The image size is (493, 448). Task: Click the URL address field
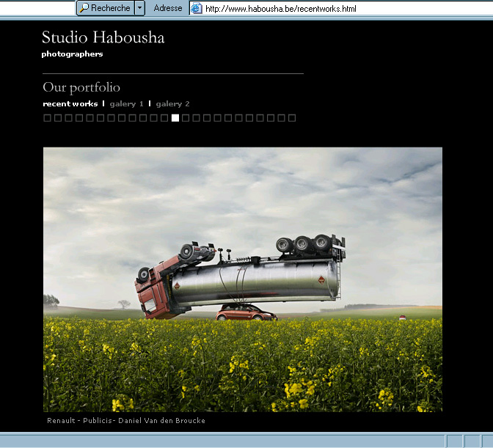point(330,8)
